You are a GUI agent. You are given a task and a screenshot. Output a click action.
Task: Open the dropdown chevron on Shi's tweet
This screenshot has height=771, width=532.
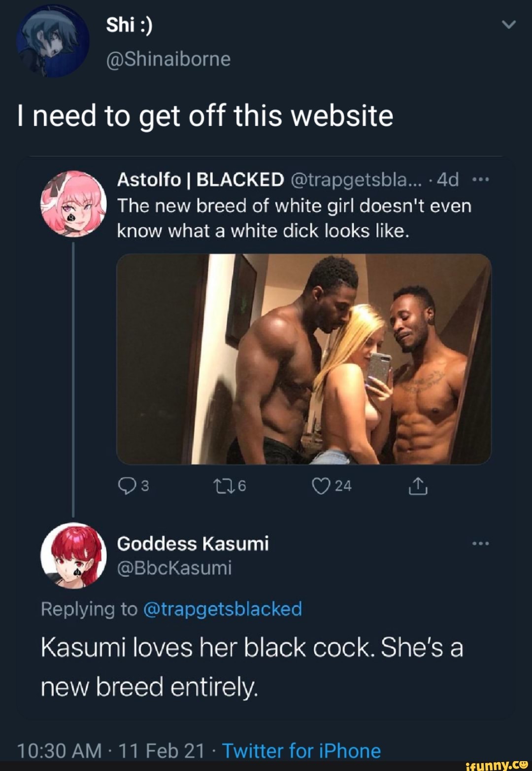[509, 25]
